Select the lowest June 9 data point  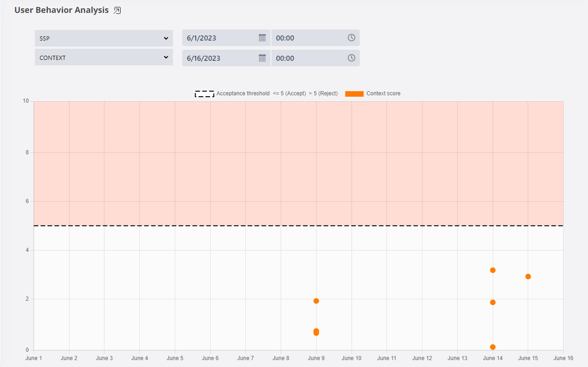pos(316,333)
